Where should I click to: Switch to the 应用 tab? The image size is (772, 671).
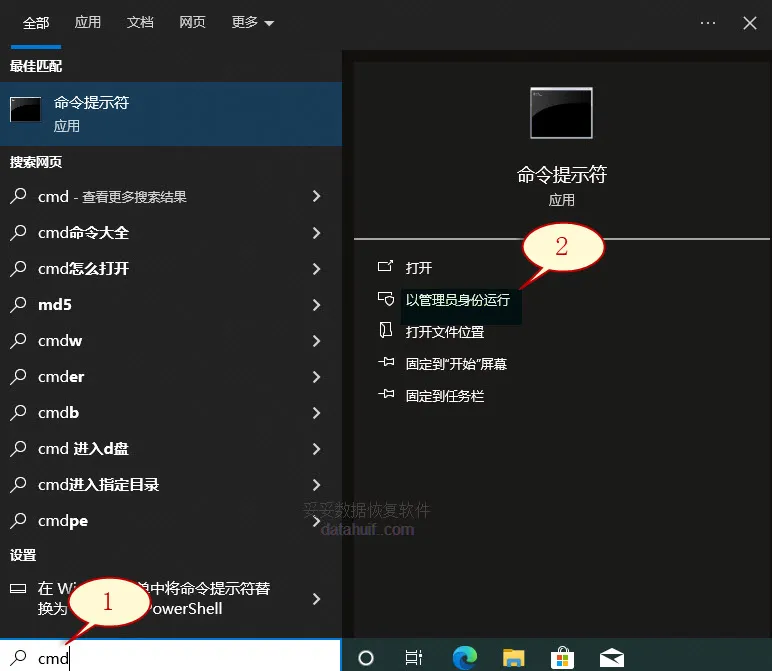click(x=88, y=22)
